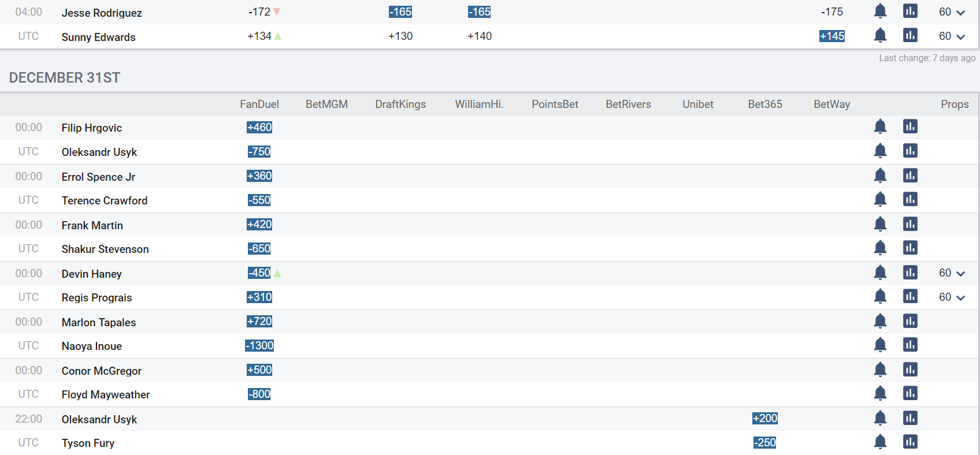Click FanDuel +720 odds for Tapales
980x455 pixels.
pos(259,321)
